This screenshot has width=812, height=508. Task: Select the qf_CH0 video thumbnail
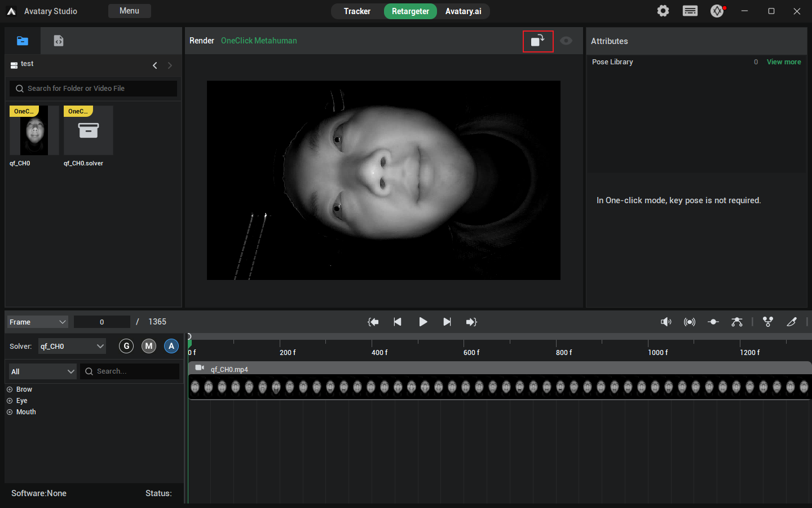click(x=34, y=130)
